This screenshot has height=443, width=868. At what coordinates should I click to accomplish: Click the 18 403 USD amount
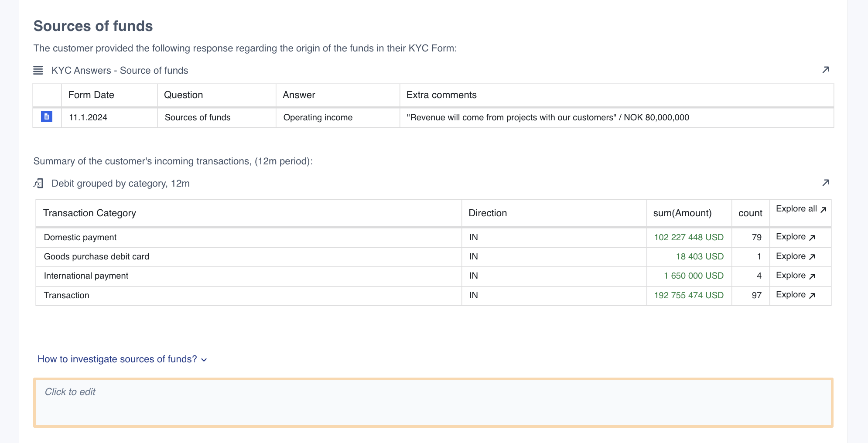pyautogui.click(x=700, y=256)
